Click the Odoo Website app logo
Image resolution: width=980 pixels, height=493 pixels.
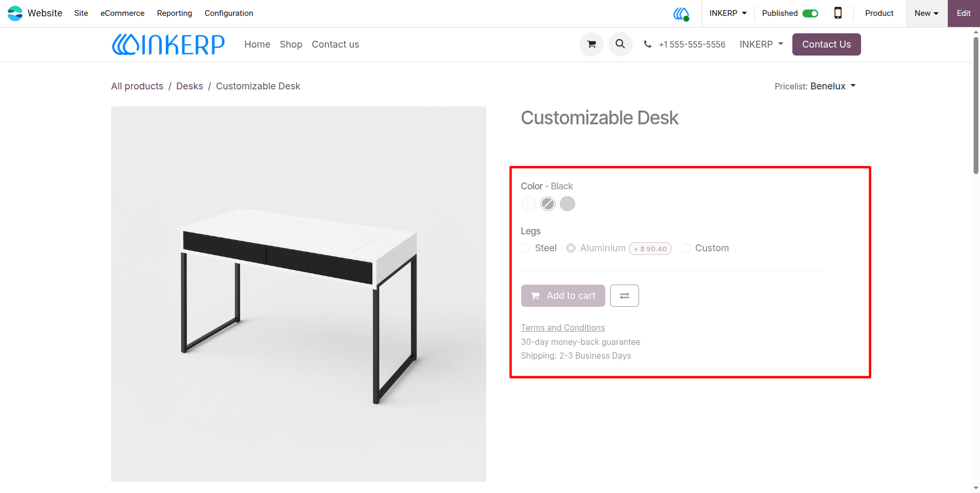coord(15,13)
